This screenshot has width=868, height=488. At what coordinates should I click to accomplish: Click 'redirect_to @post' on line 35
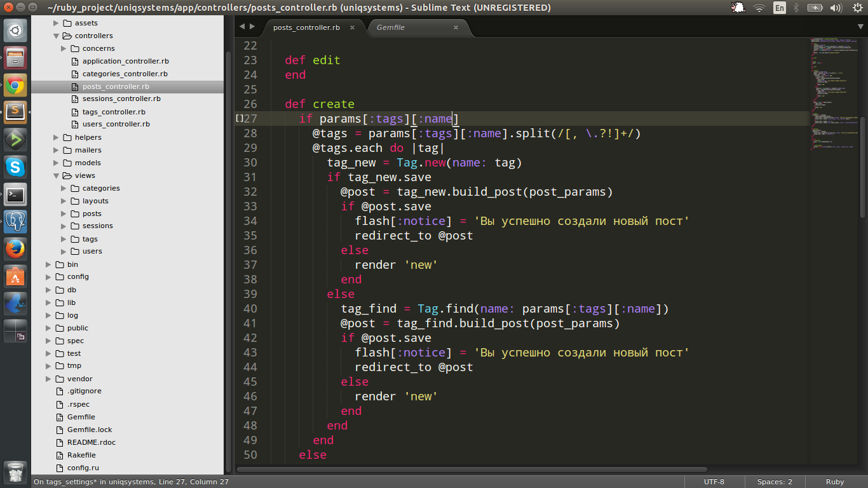point(414,236)
